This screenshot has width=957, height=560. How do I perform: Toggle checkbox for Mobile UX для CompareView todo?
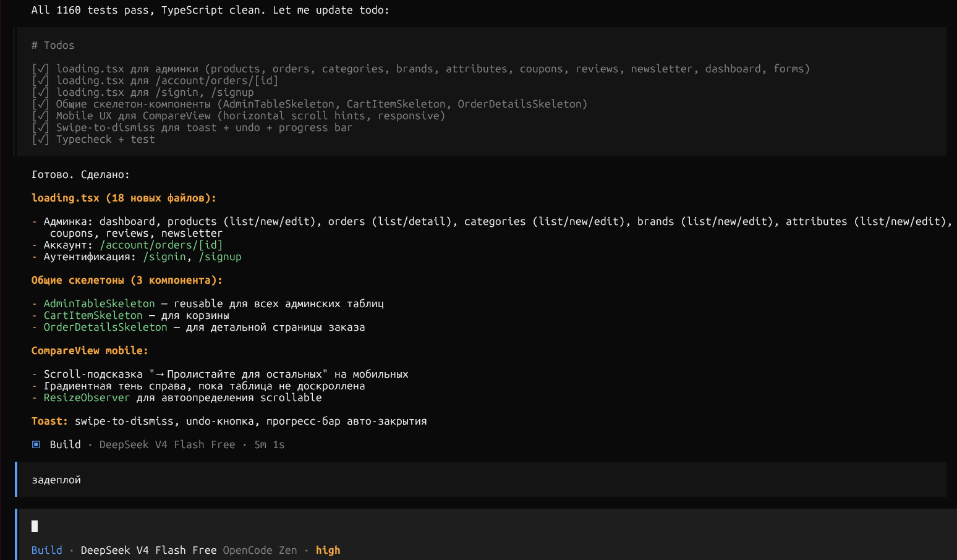point(41,116)
